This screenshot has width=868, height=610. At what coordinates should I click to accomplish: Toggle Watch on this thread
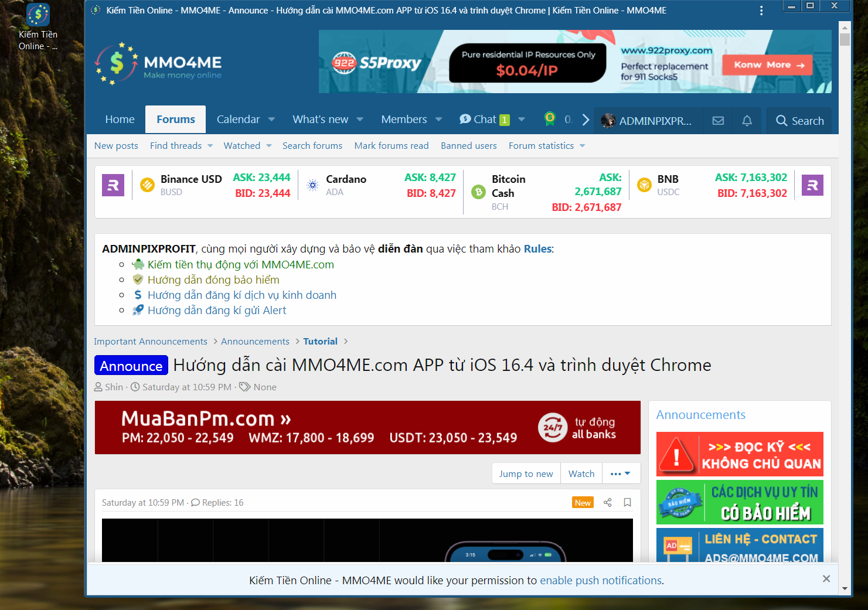581,473
